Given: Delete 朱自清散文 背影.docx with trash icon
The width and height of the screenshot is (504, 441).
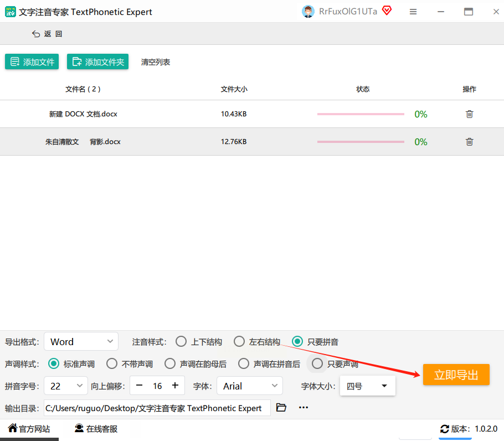Looking at the screenshot, I should pos(469,142).
